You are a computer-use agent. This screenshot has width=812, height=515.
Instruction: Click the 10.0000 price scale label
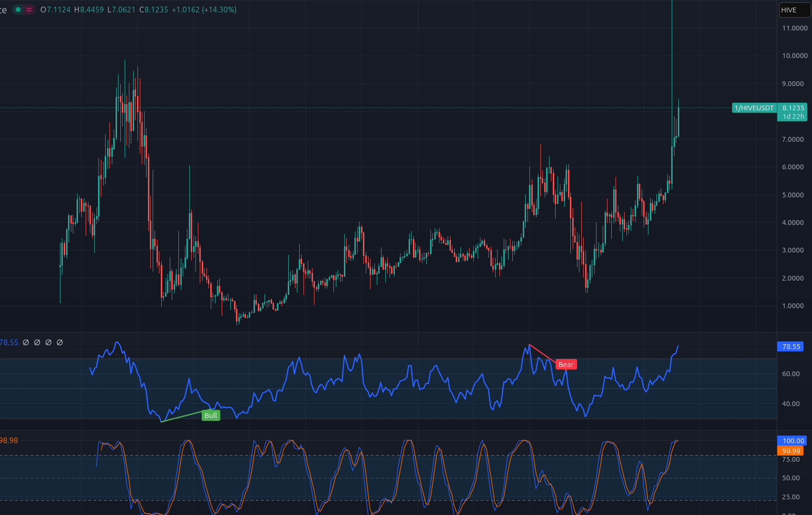point(795,56)
